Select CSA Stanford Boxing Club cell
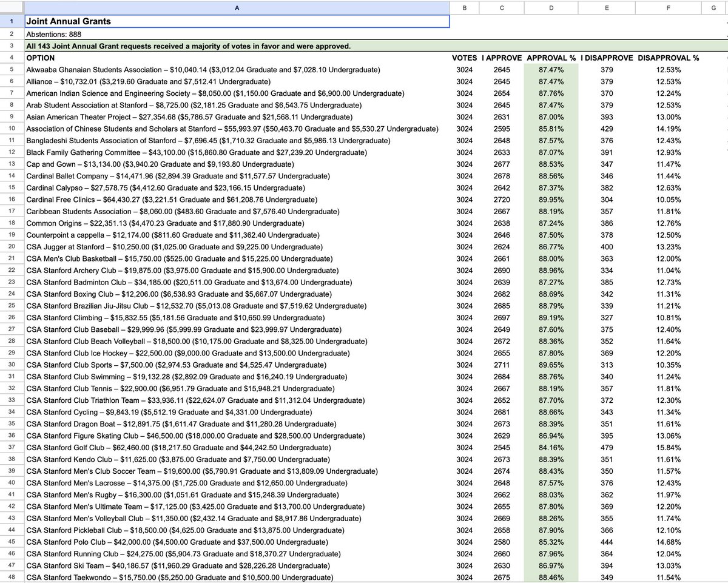 237,294
